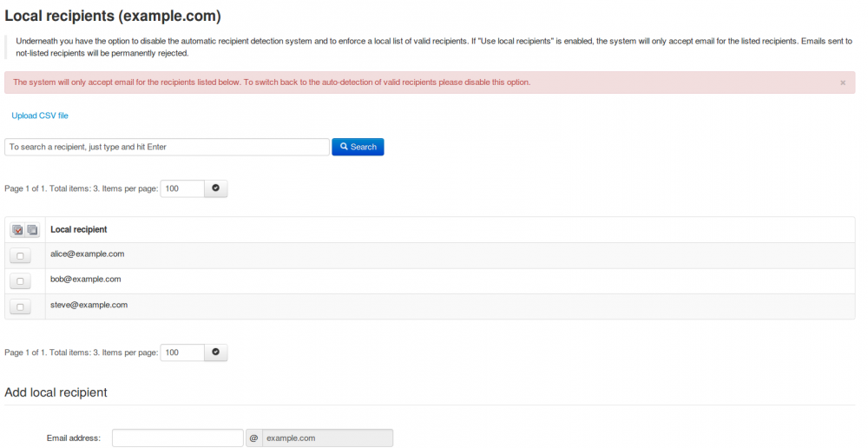The width and height of the screenshot is (868, 448).
Task: Tick the checkbox for alice@example.com
Action: (x=20, y=255)
